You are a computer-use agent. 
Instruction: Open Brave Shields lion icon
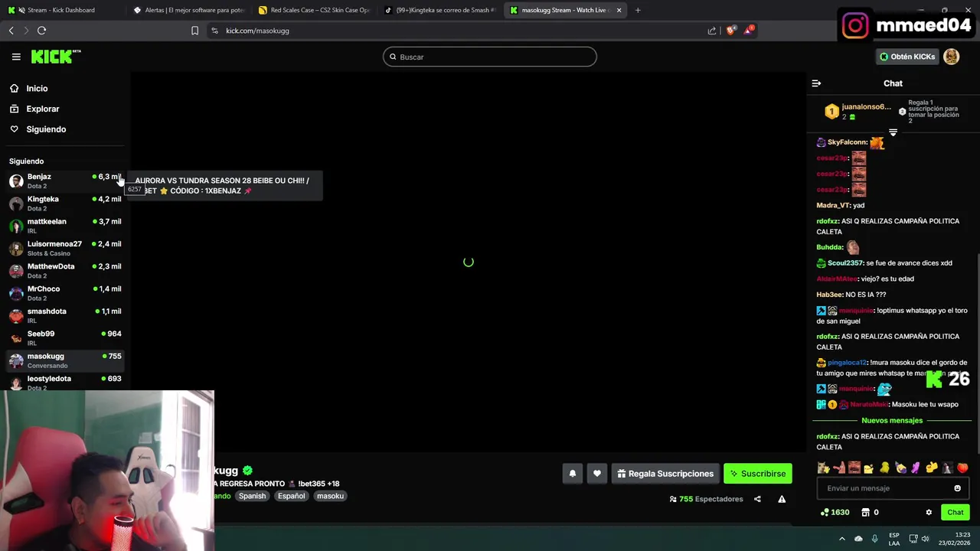point(730,31)
